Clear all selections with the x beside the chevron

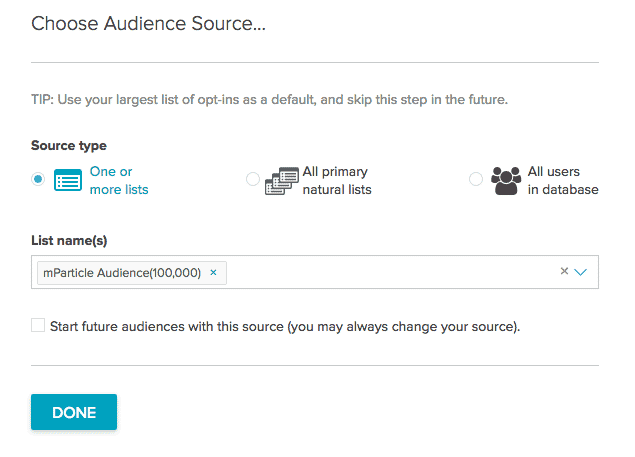coord(564,271)
